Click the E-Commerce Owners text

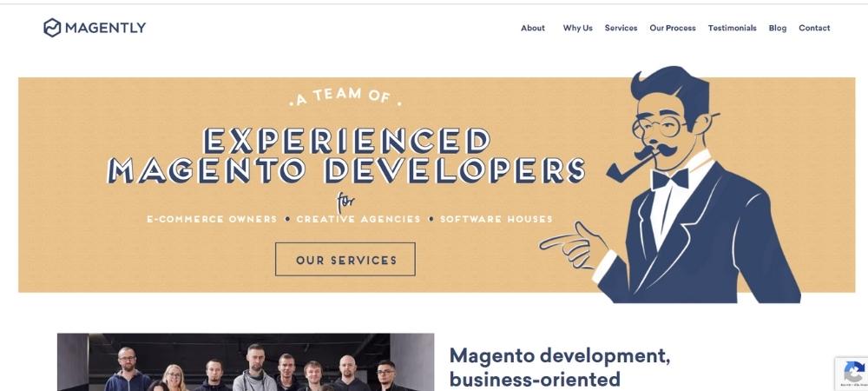coord(212,219)
